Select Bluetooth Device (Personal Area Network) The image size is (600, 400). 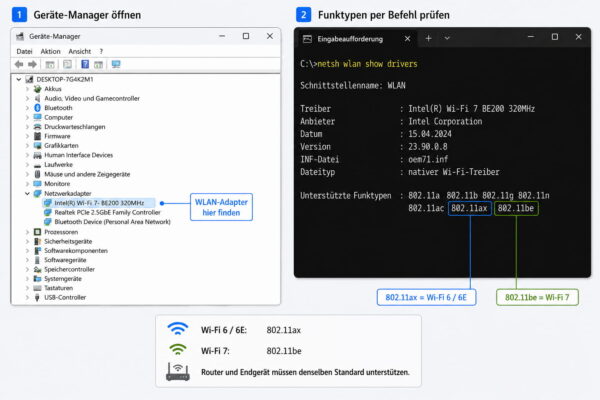coord(112,222)
